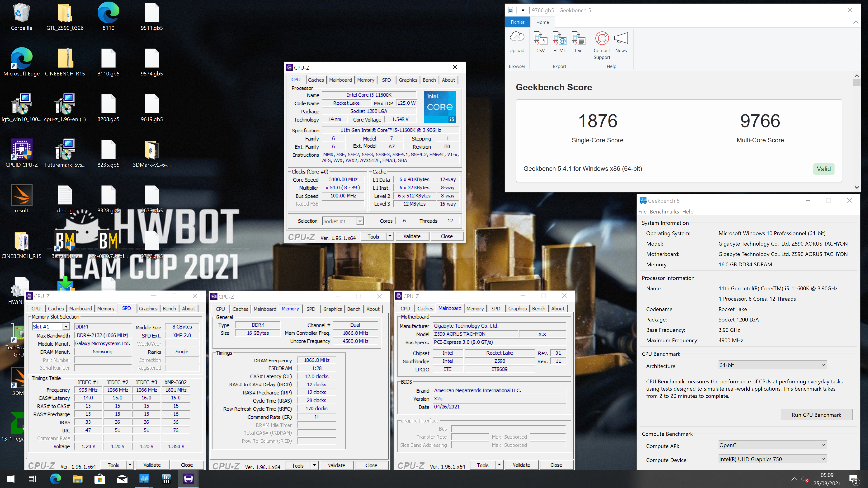The width and height of the screenshot is (868, 488).
Task: Select the BenchMate desktop icon
Action: pyautogui.click(x=65, y=244)
